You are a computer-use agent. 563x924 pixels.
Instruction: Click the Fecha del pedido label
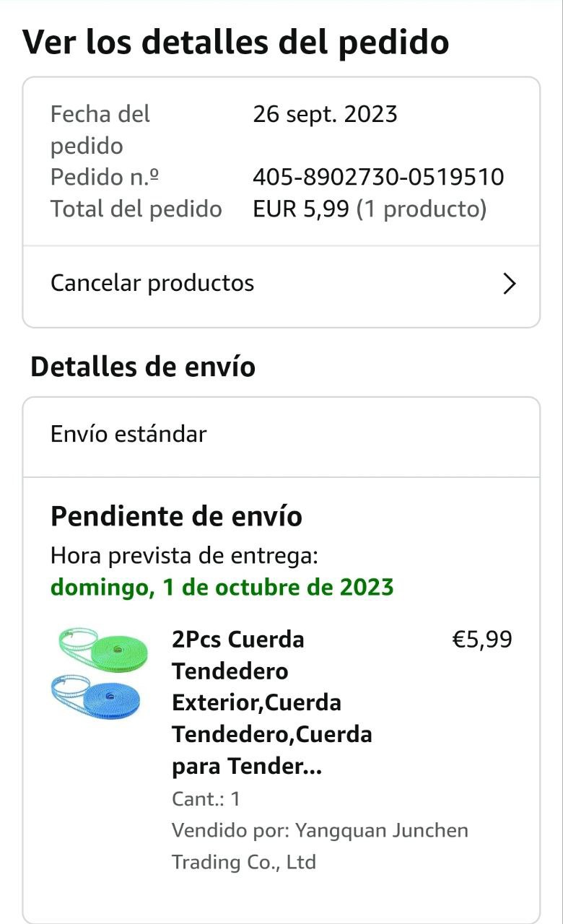pos(100,130)
